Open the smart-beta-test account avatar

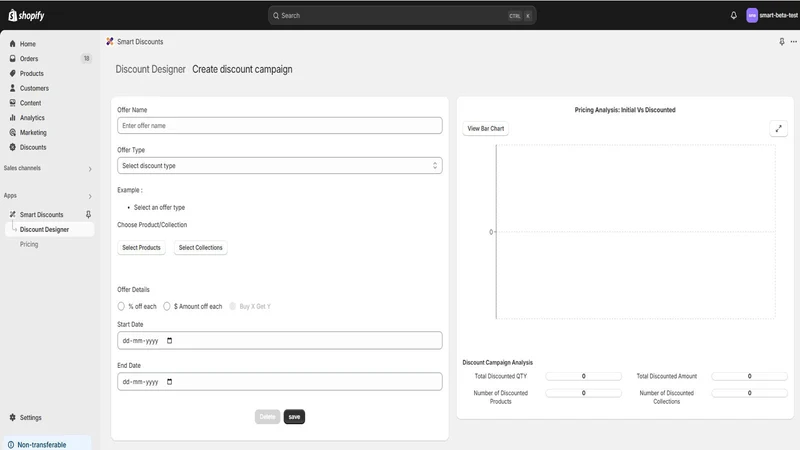tap(752, 15)
